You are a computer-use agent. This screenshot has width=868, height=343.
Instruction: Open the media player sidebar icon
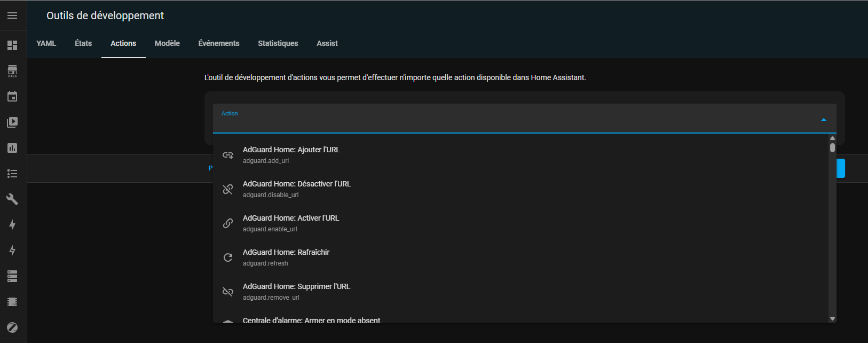(x=12, y=122)
